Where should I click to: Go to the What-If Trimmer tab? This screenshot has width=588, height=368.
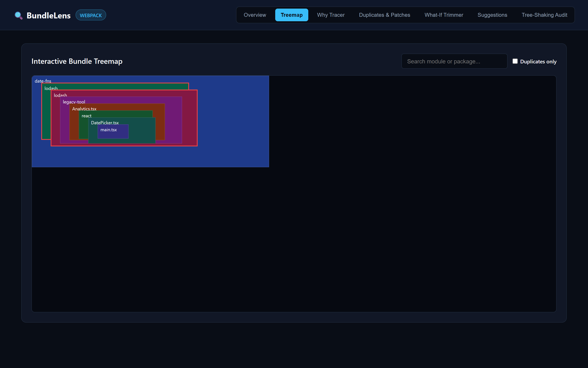(444, 15)
